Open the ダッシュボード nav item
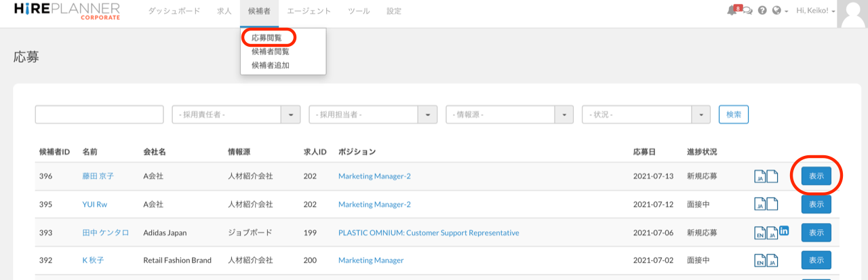 174,12
